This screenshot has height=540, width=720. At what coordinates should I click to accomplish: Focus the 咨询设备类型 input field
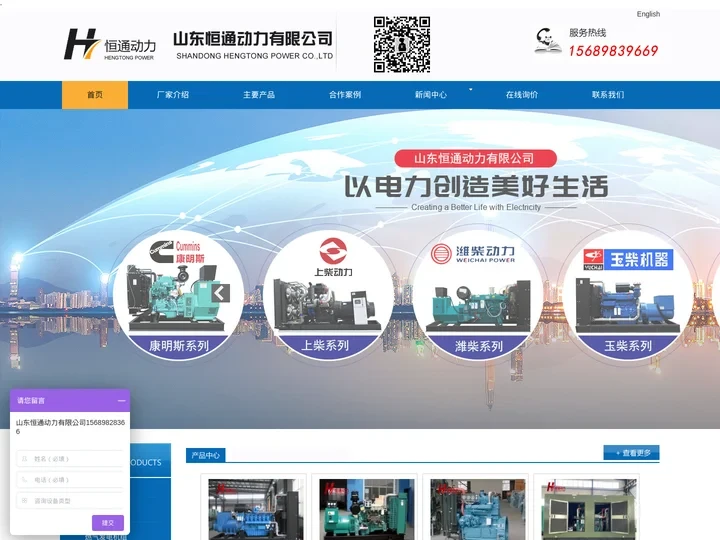coord(70,501)
